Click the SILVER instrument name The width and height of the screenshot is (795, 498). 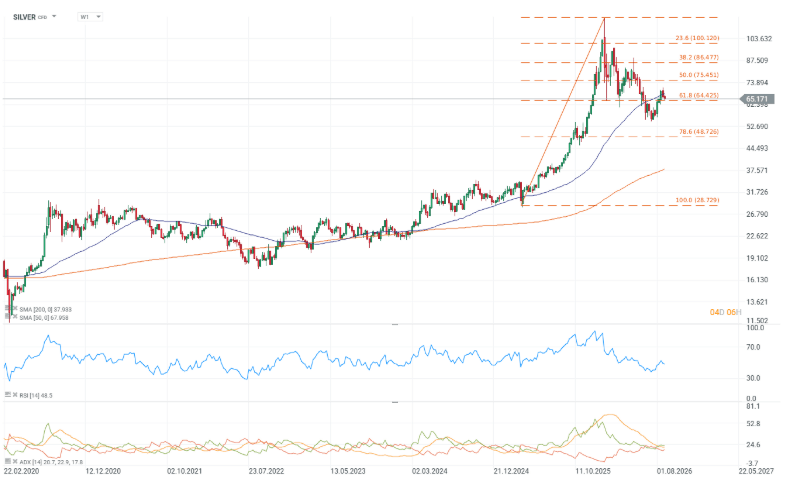tap(24, 17)
